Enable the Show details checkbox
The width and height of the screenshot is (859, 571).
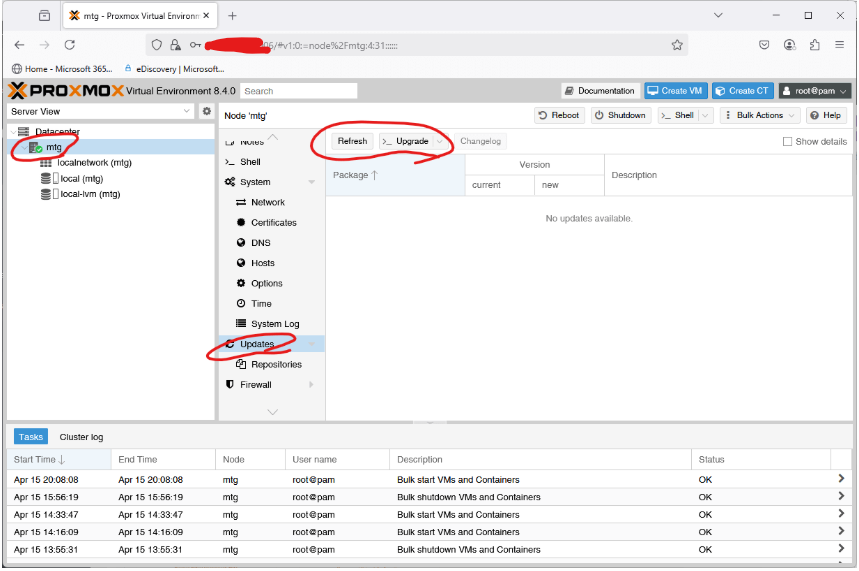tap(788, 142)
